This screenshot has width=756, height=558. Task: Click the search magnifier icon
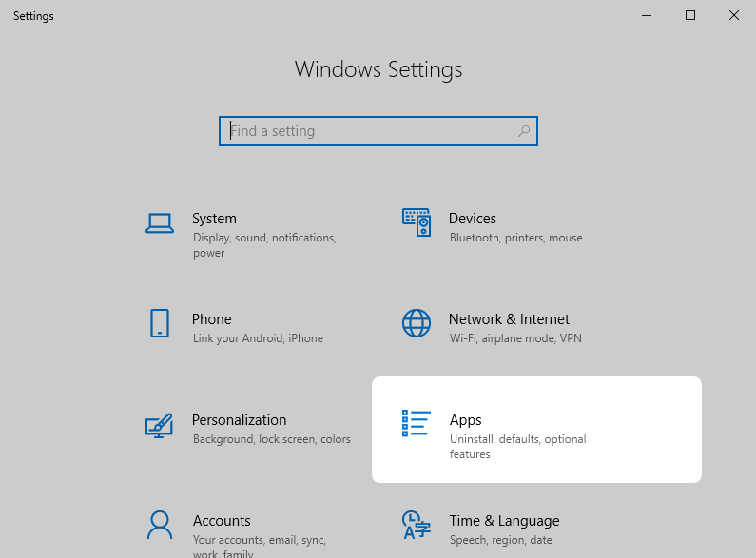tap(524, 131)
